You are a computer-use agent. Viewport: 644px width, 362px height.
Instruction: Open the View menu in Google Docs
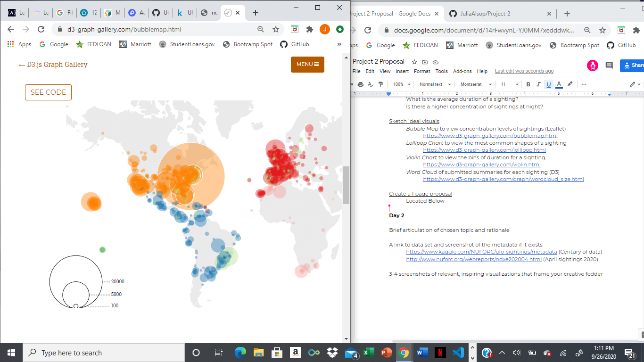click(x=385, y=71)
